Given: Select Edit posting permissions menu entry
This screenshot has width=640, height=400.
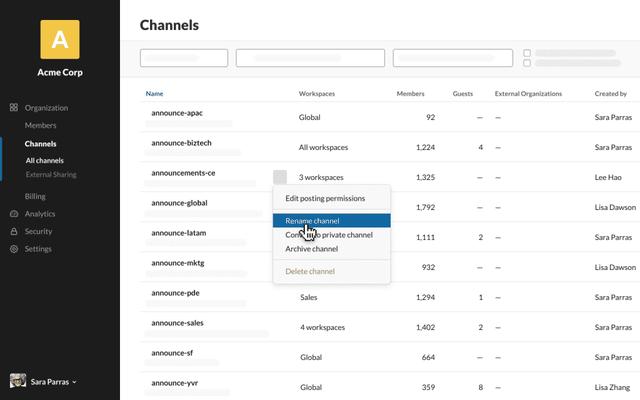Looking at the screenshot, I should click(x=325, y=198).
